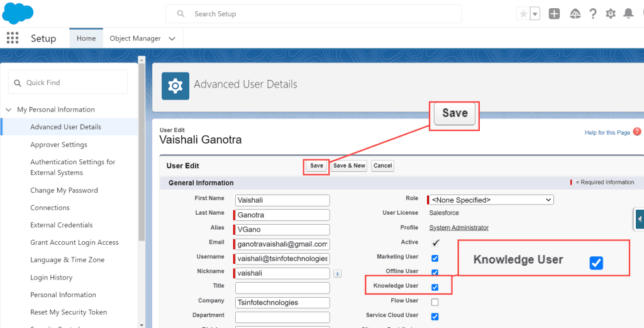Open Grant Account Login Access
644x328 pixels.
point(74,242)
